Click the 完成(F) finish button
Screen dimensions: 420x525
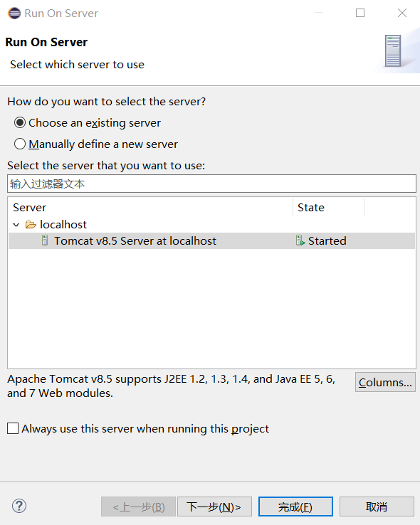[295, 507]
